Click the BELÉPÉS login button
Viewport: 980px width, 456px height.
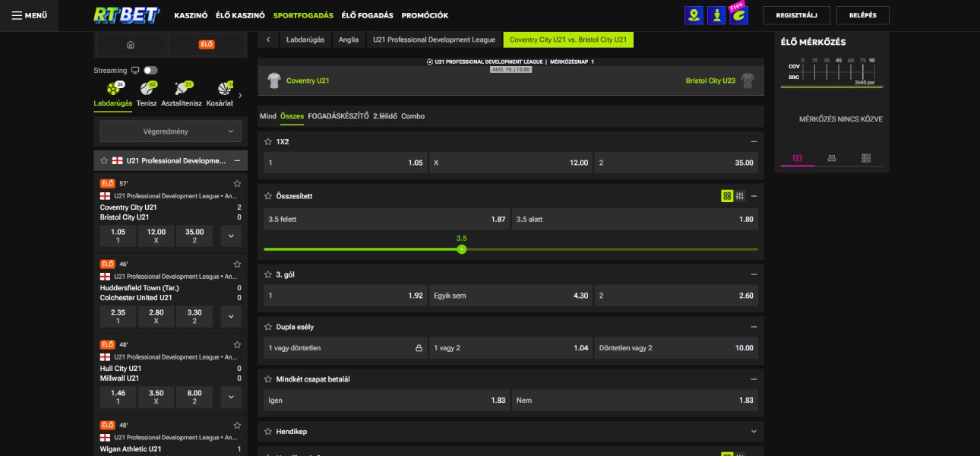pos(863,15)
